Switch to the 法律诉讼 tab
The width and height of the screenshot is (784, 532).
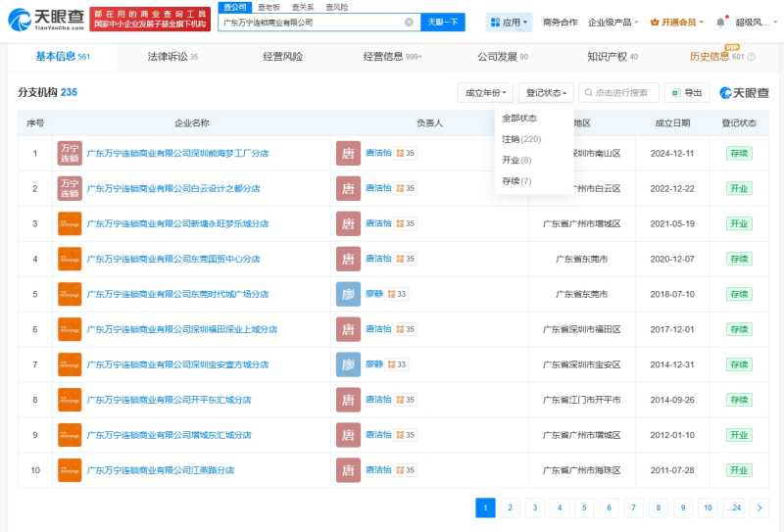point(172,57)
